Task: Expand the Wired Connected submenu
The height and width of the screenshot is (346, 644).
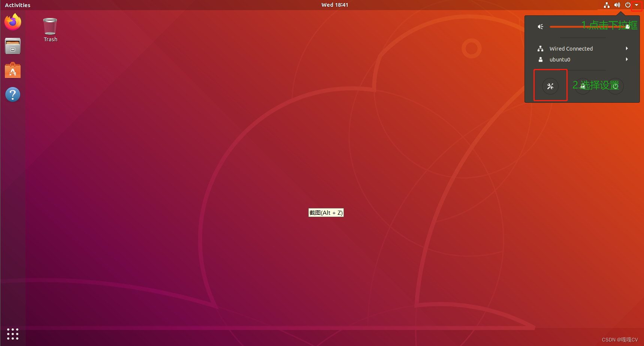Action: click(583, 49)
